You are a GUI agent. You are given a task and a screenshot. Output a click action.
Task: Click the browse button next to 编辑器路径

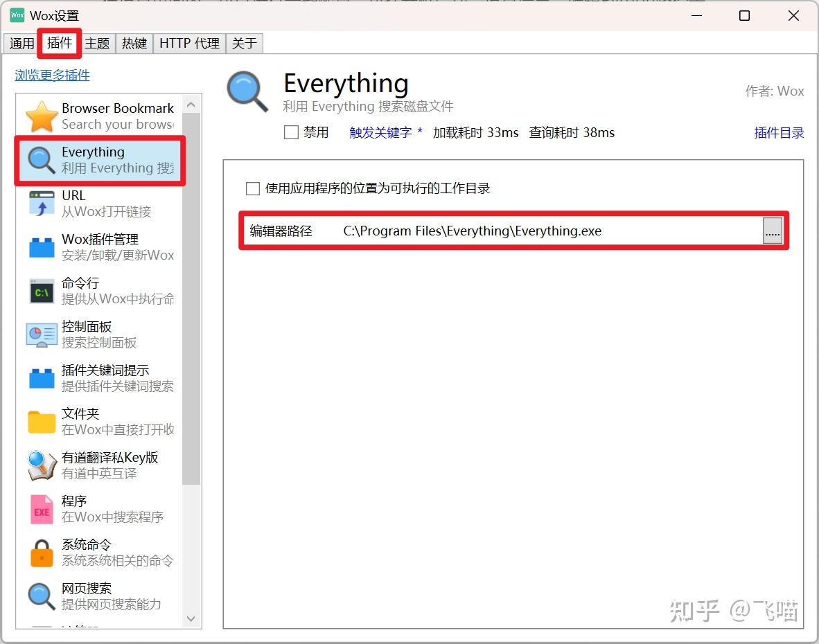click(772, 231)
